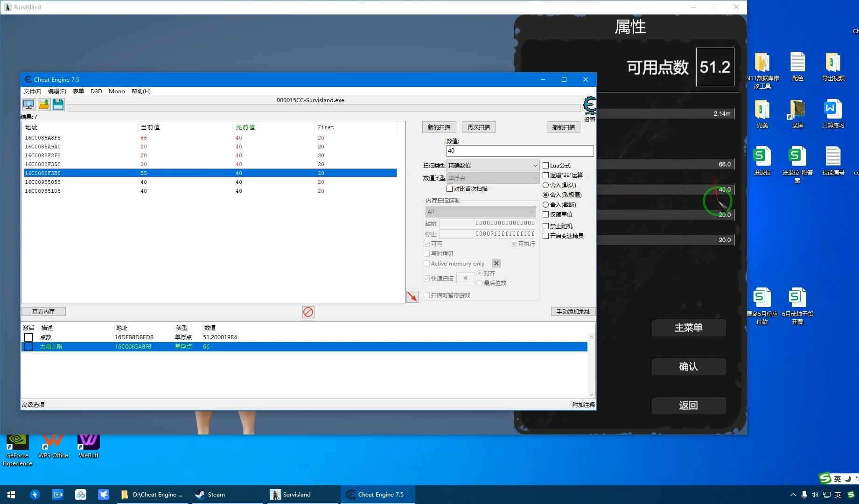Viewport: 859px width, 504px height.
Task: Select the 舍入(默认) radio button
Action: click(545, 185)
